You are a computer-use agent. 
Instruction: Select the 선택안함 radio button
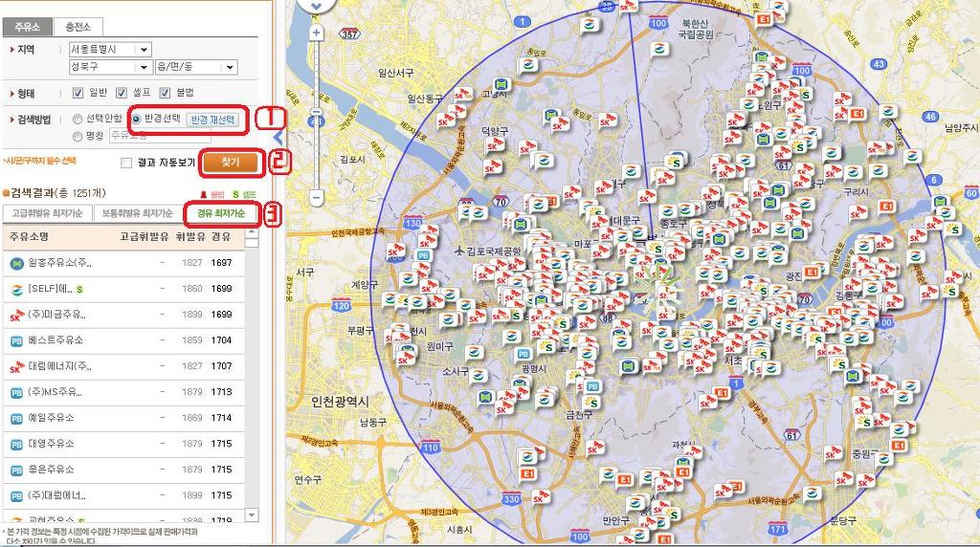click(x=78, y=119)
